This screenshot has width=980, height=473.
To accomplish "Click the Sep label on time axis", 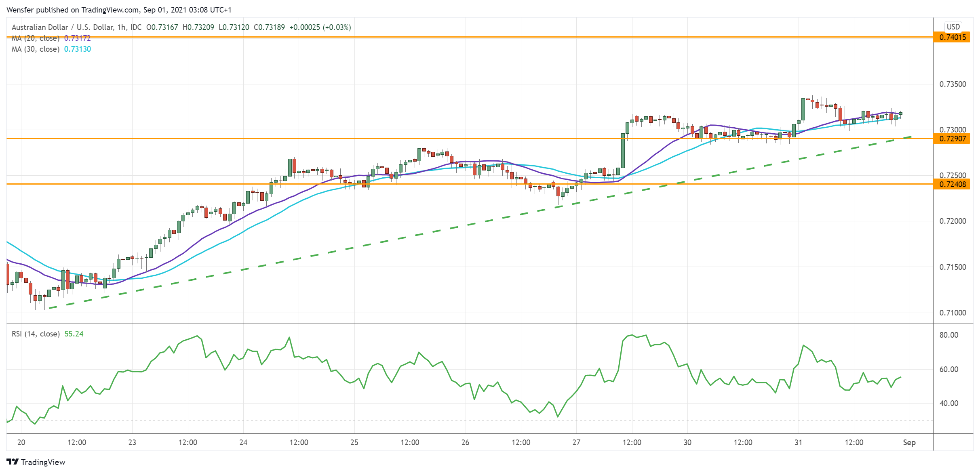I will [x=909, y=442].
